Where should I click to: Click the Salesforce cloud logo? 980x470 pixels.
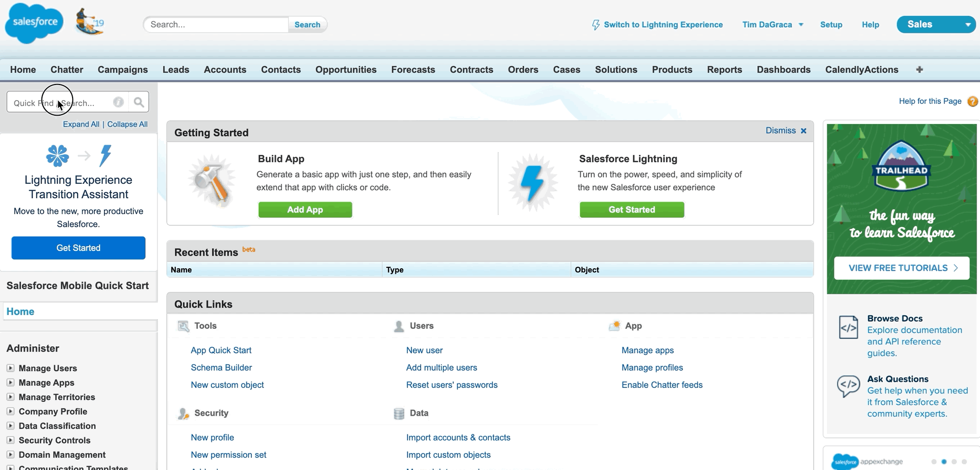tap(33, 23)
